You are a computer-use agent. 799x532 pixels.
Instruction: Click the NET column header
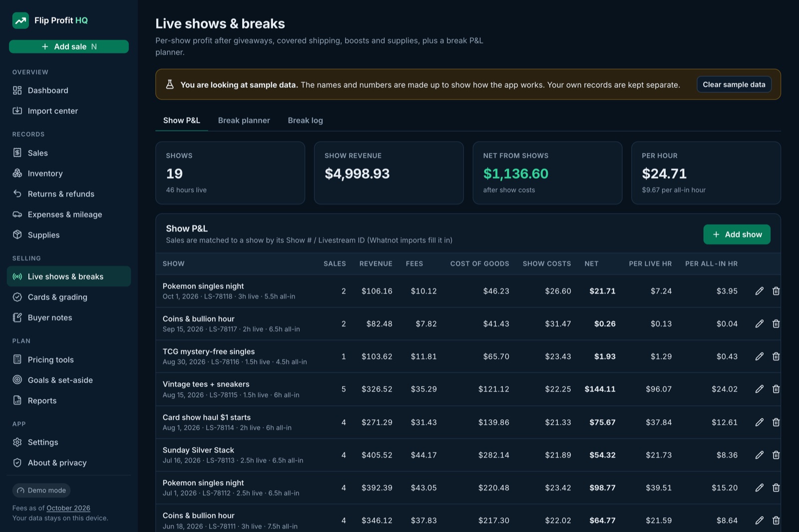pyautogui.click(x=591, y=264)
